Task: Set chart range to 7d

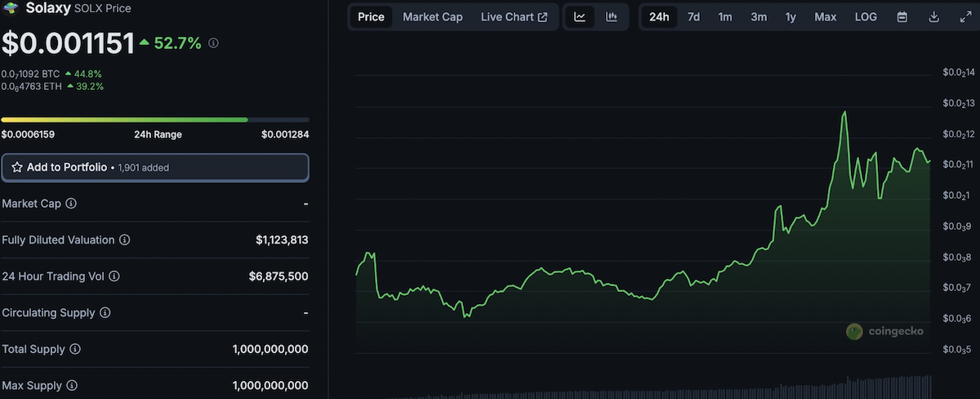Action: click(x=693, y=17)
